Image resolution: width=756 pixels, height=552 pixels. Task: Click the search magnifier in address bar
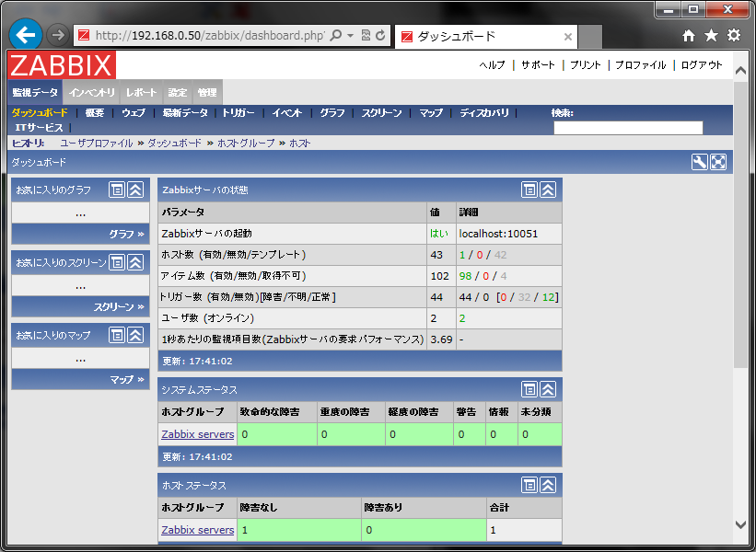coord(335,35)
